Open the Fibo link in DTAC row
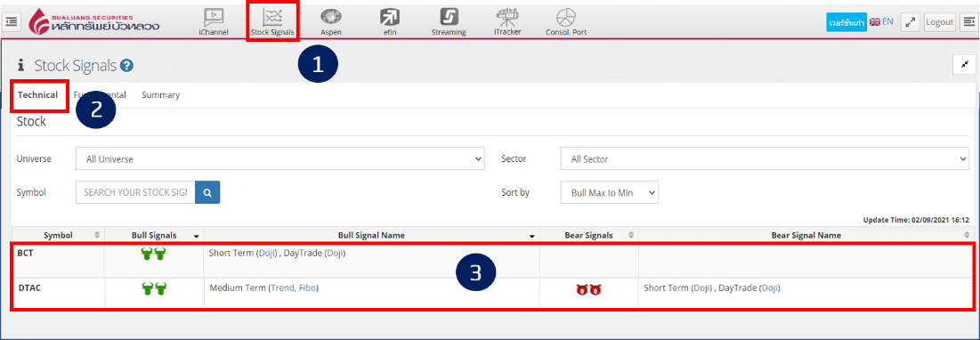 coord(307,288)
